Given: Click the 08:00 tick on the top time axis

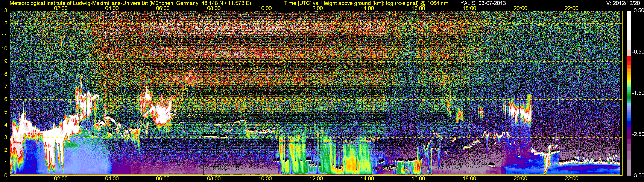Looking at the screenshot, I should (x=214, y=8).
